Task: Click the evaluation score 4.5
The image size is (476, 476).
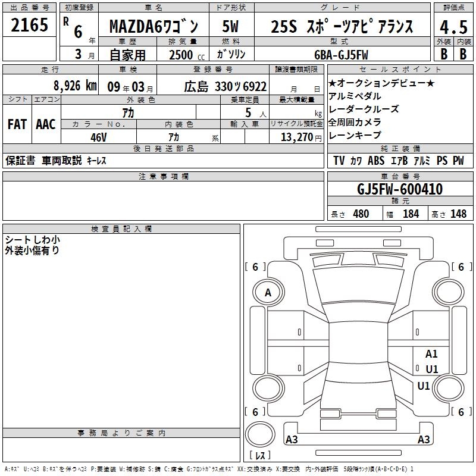Action: [453, 27]
